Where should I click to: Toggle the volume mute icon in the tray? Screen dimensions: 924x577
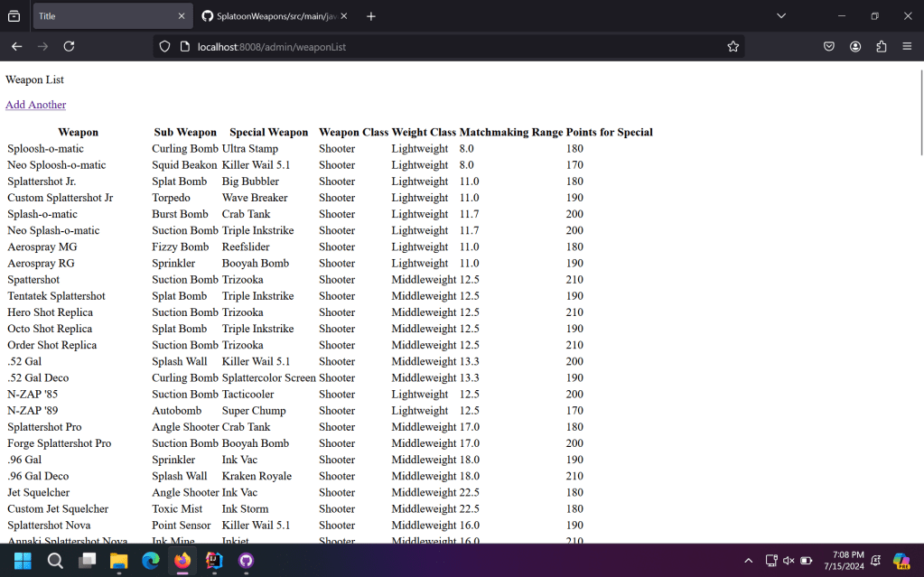pyautogui.click(x=789, y=561)
